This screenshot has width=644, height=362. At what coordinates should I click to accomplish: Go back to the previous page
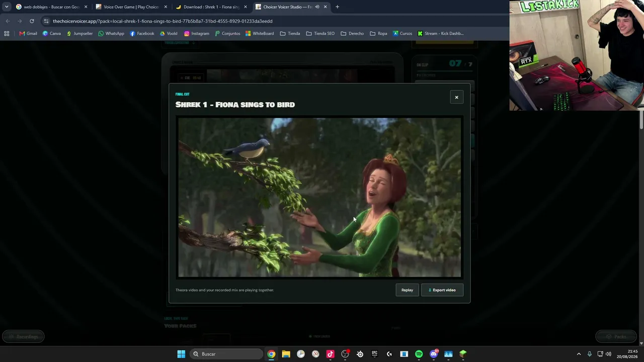coord(8,21)
